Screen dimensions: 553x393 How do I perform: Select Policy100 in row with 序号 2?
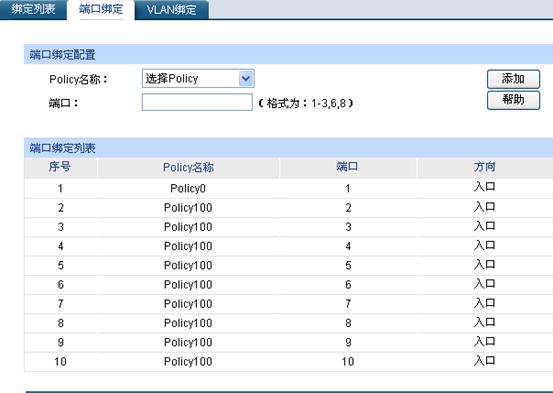point(188,208)
